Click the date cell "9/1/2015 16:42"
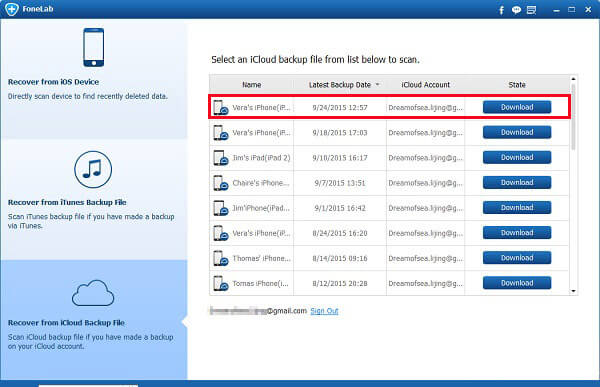Screen dimensions: 600x387 click(x=340, y=208)
